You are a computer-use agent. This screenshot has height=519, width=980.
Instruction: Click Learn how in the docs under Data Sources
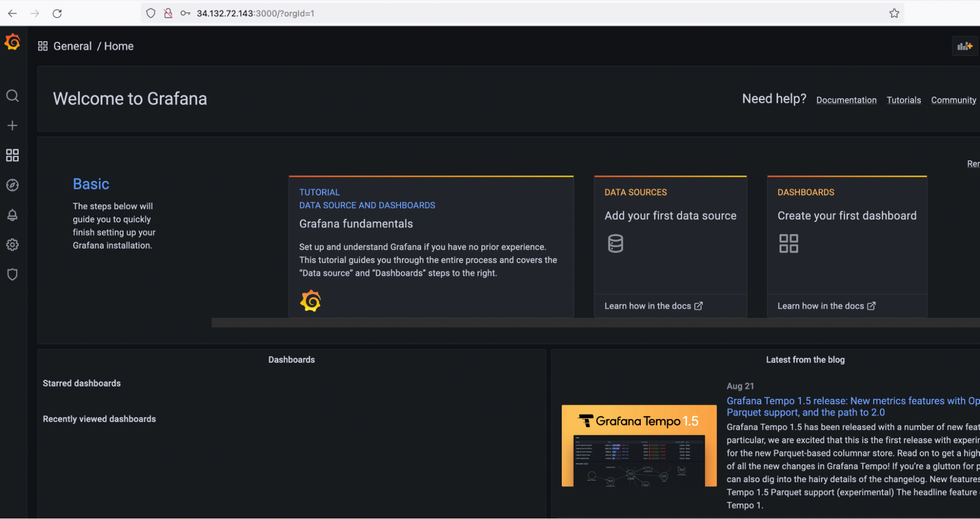pyautogui.click(x=648, y=306)
